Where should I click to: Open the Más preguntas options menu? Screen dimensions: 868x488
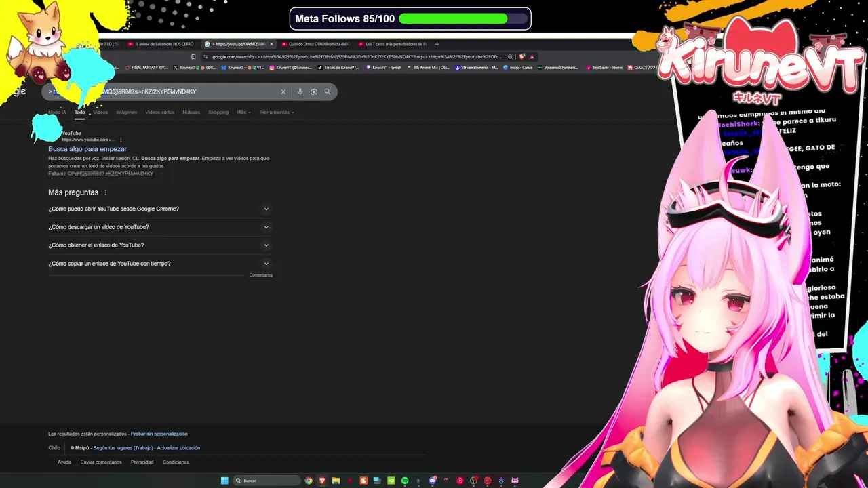105,192
